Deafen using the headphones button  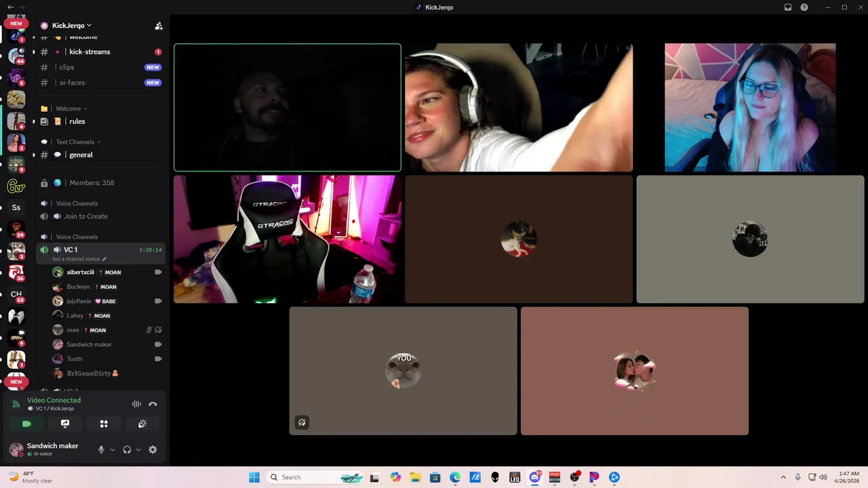click(127, 449)
